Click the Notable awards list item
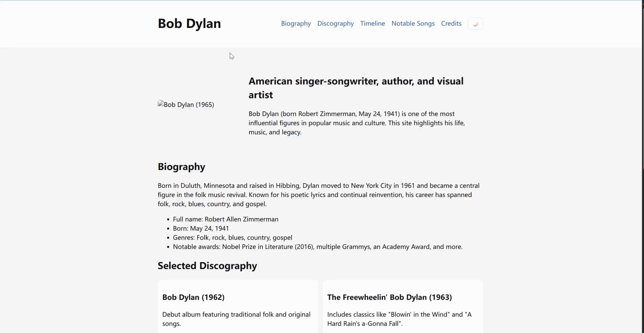The image size is (644, 333). [x=317, y=247]
